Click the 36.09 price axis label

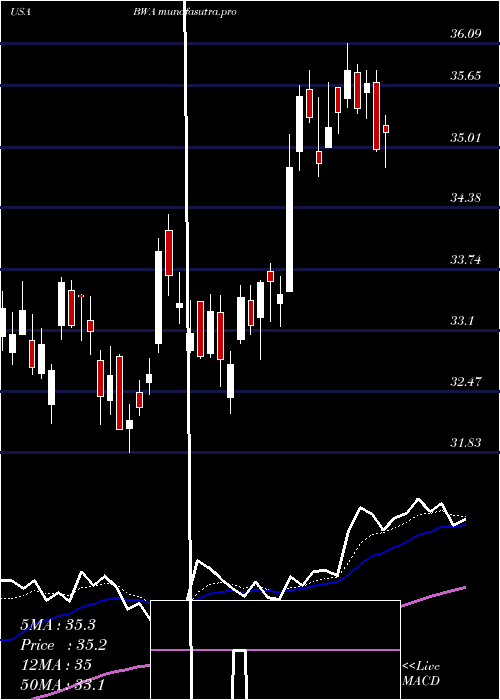coord(466,33)
